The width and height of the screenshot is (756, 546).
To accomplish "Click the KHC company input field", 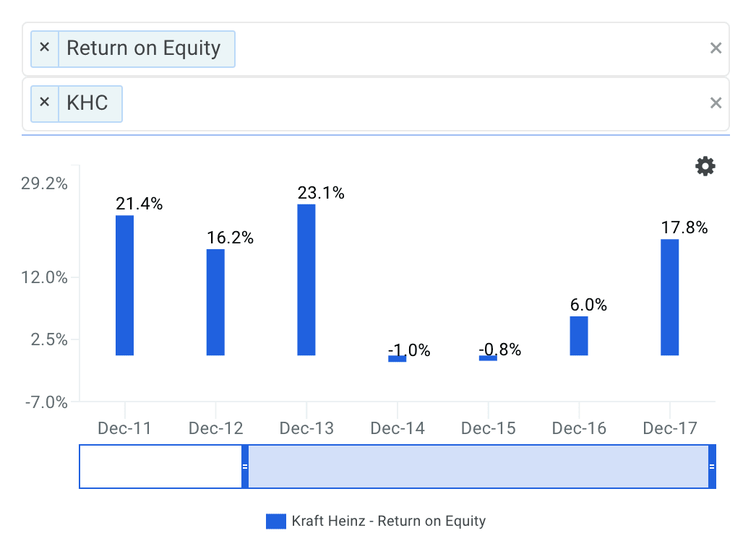I will [412, 103].
